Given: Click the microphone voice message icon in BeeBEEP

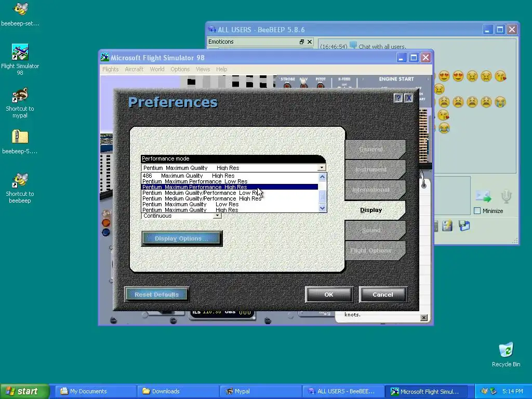Looking at the screenshot, I should click(x=506, y=196).
